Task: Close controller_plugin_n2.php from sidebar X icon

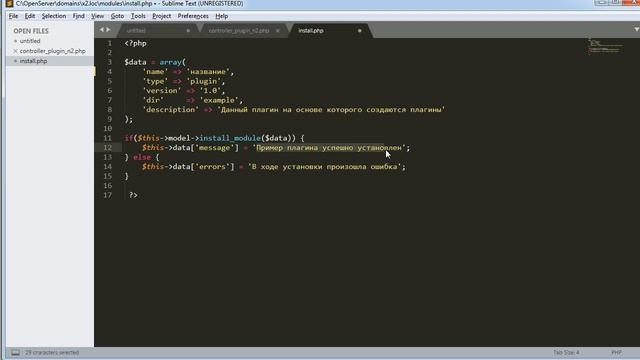Action: click(x=16, y=51)
